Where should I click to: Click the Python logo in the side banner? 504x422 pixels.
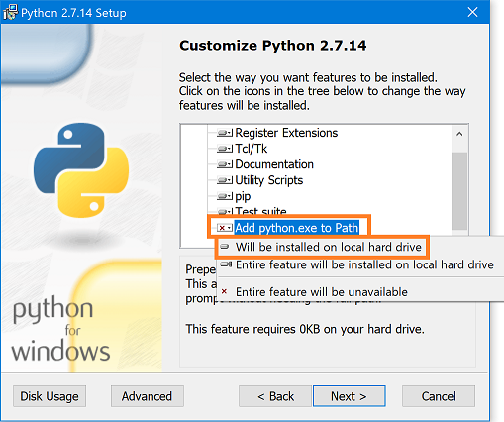(81, 170)
